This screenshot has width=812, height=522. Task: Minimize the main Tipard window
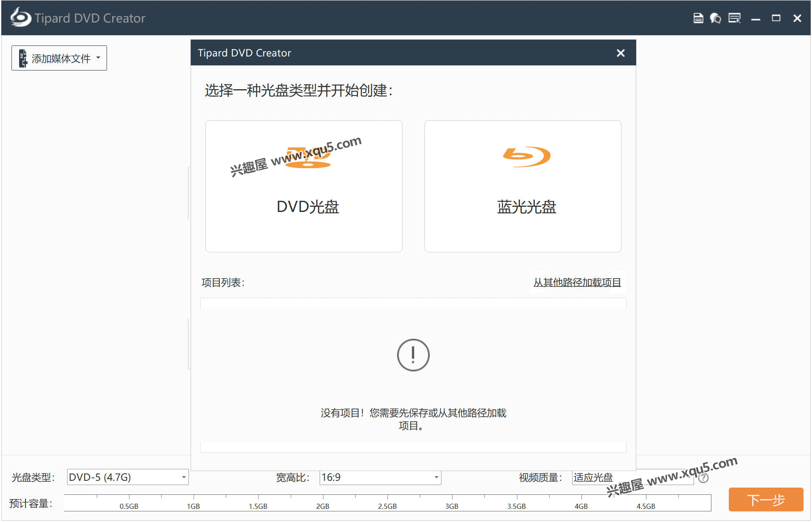756,19
